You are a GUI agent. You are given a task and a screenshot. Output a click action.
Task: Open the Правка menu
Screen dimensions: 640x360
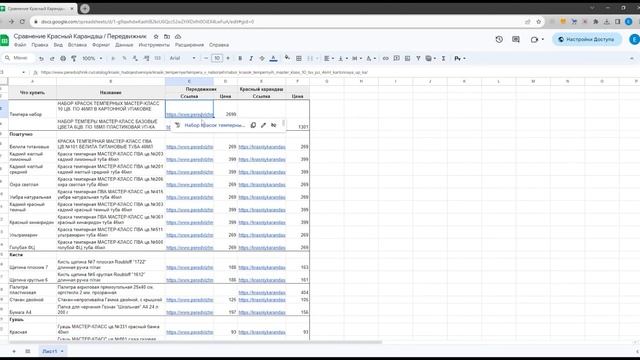(x=40, y=45)
